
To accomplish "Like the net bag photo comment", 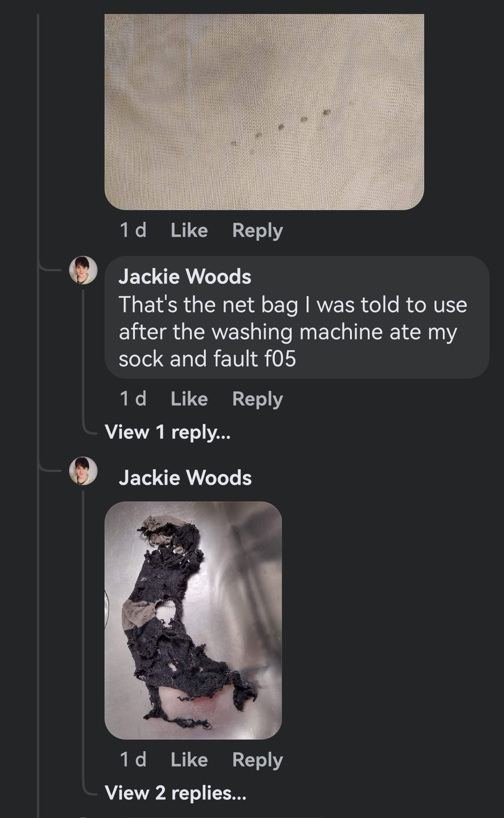I will coord(189,230).
